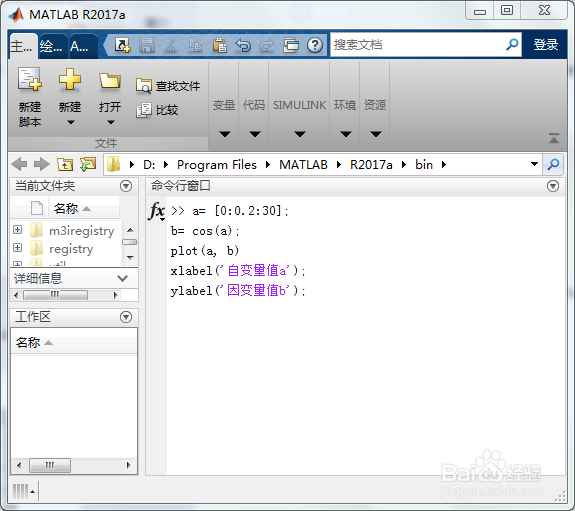Click the Workspace horizontal scrollbar thumb
The width and height of the screenshot is (575, 511).
50,466
